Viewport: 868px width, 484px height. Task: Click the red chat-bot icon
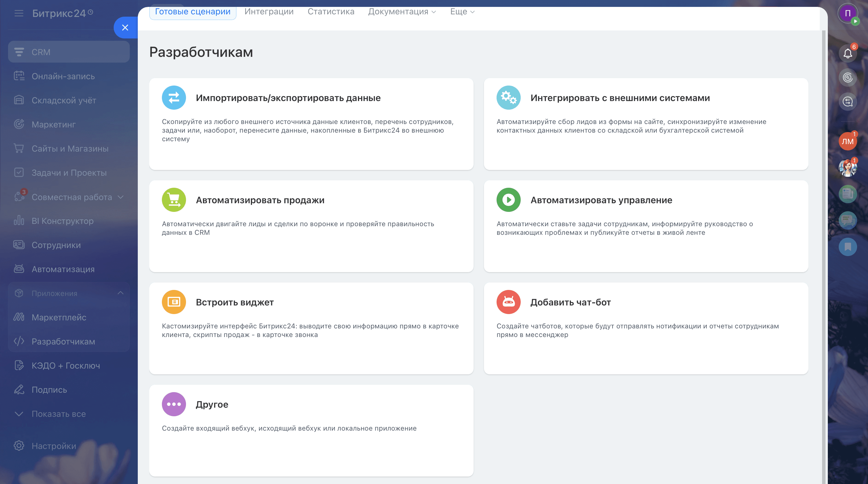pyautogui.click(x=508, y=302)
